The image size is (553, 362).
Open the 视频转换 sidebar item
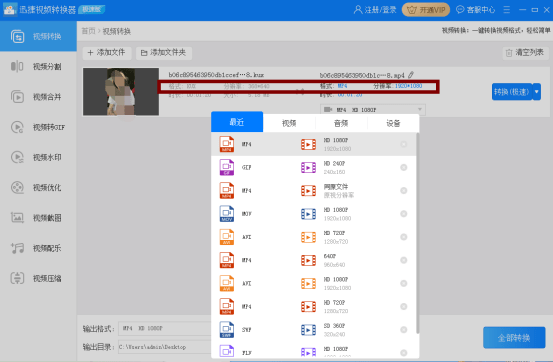[x=38, y=36]
